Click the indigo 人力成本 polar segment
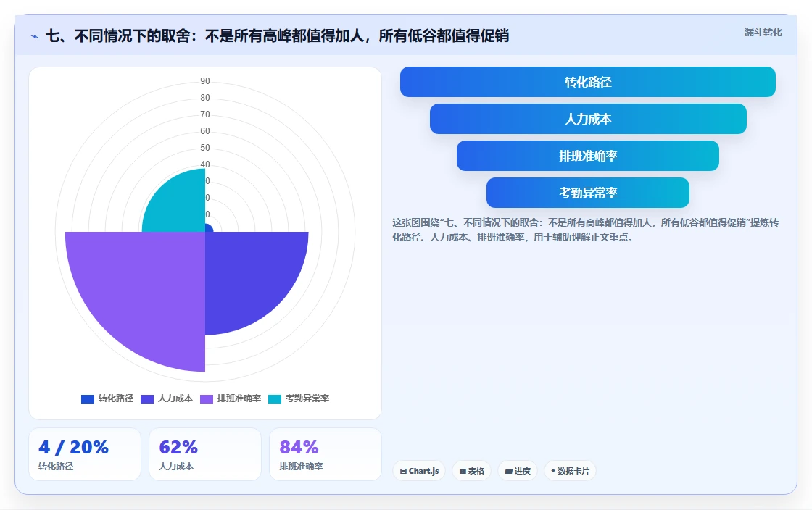This screenshot has width=812, height=510. (249, 274)
